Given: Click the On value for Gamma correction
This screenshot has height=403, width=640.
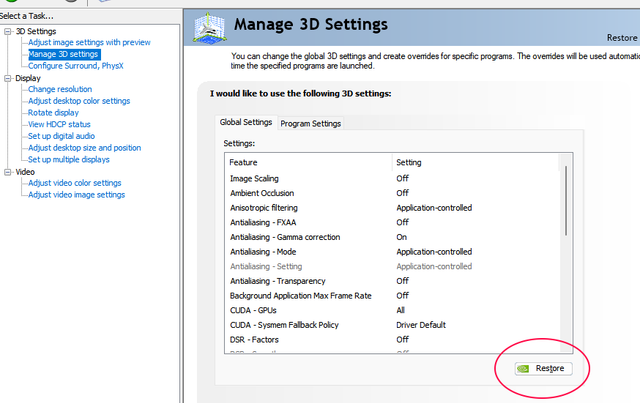Looking at the screenshot, I should tap(401, 238).
